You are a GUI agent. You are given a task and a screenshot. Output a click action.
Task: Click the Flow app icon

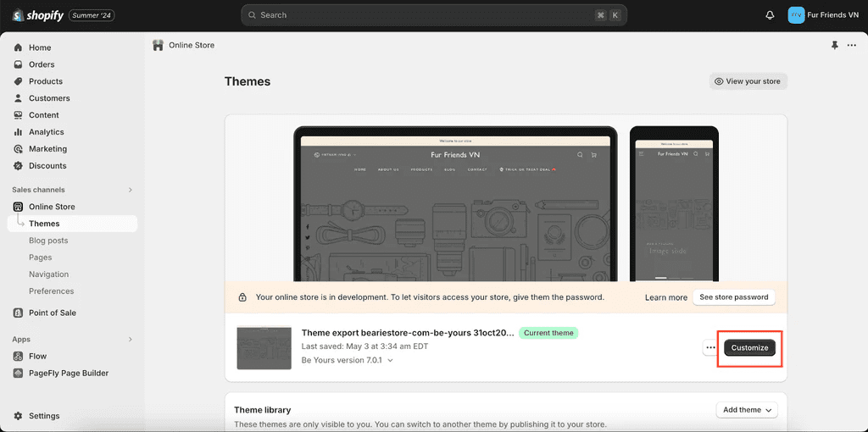[19, 357]
